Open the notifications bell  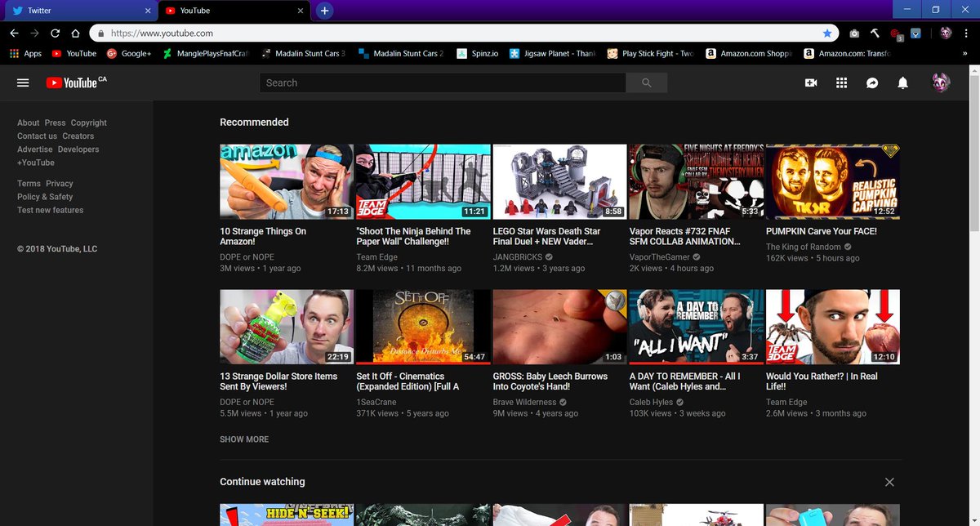(x=902, y=82)
